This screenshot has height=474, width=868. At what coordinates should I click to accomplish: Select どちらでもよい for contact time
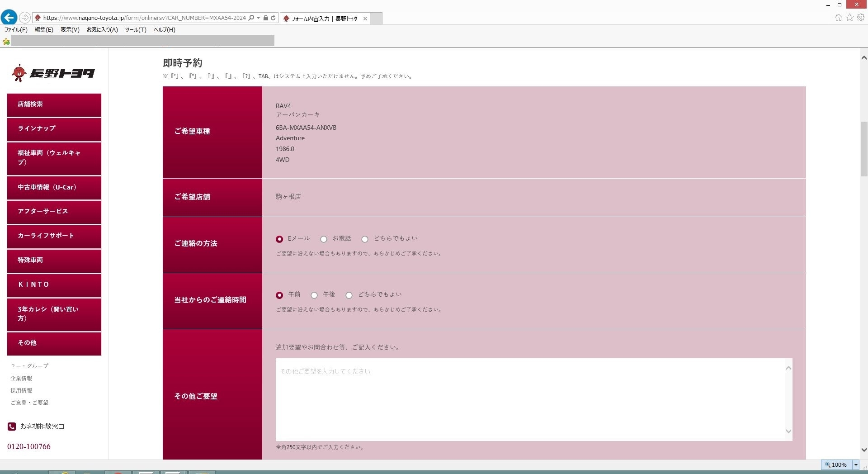tap(349, 295)
